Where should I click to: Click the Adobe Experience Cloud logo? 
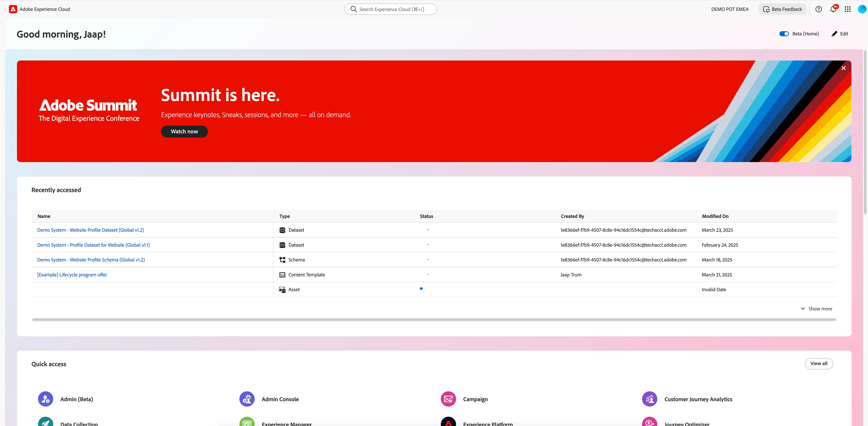tap(13, 9)
